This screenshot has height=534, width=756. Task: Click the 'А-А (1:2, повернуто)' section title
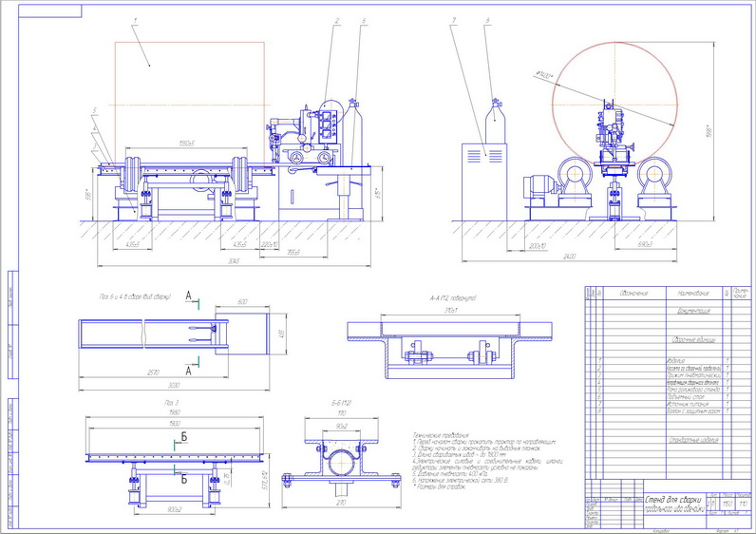pos(453,298)
